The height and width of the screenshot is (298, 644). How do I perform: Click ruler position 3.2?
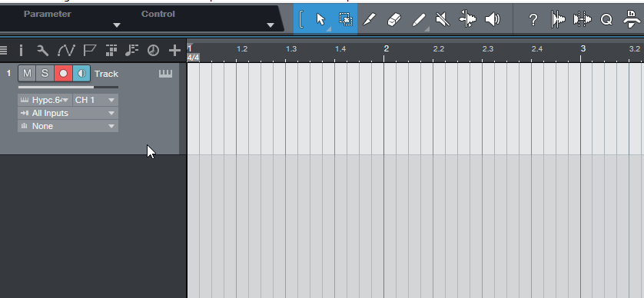tap(635, 49)
